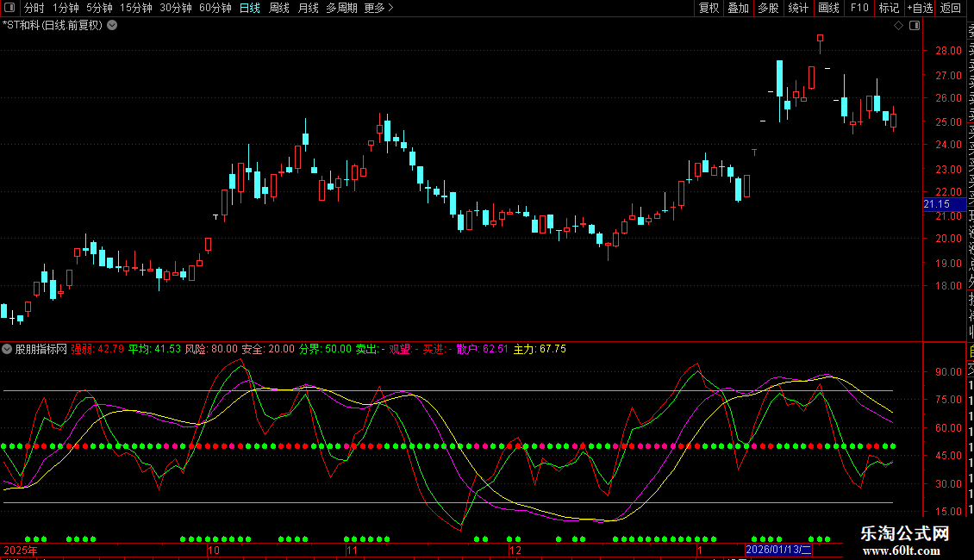974x560 pixels.
Task: Select the 周线 weekly period tab
Action: point(279,8)
